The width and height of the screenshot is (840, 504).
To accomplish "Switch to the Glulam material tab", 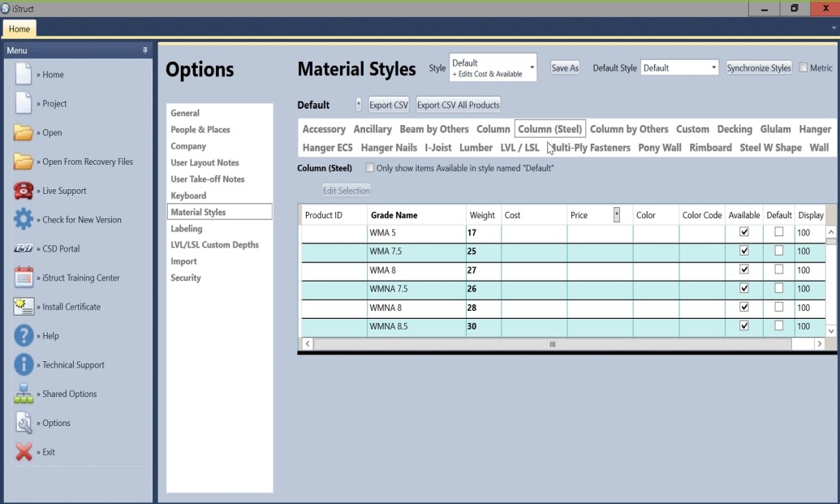I will pos(775,129).
